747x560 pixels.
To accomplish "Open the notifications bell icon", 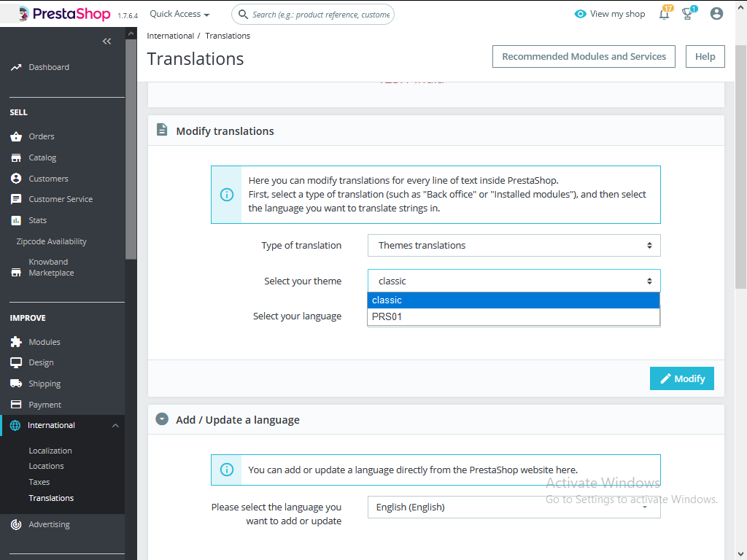I will click(x=664, y=14).
